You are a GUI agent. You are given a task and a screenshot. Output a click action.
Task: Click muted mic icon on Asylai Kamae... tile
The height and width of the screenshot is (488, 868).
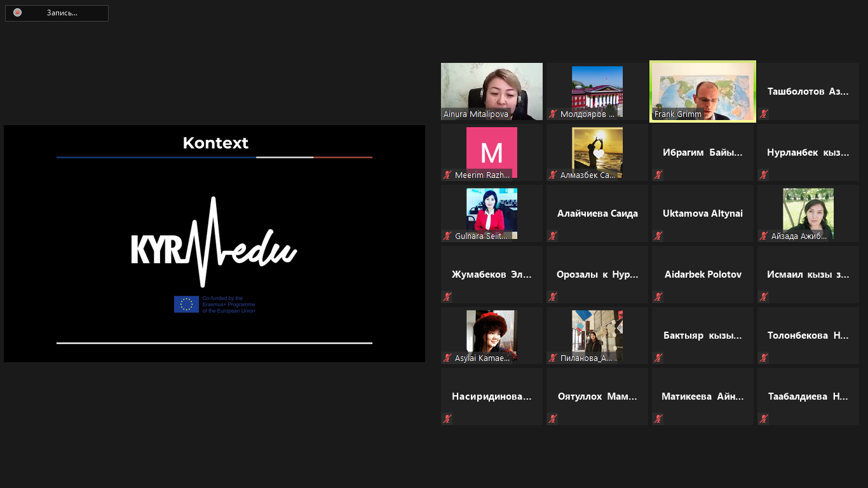pos(447,358)
